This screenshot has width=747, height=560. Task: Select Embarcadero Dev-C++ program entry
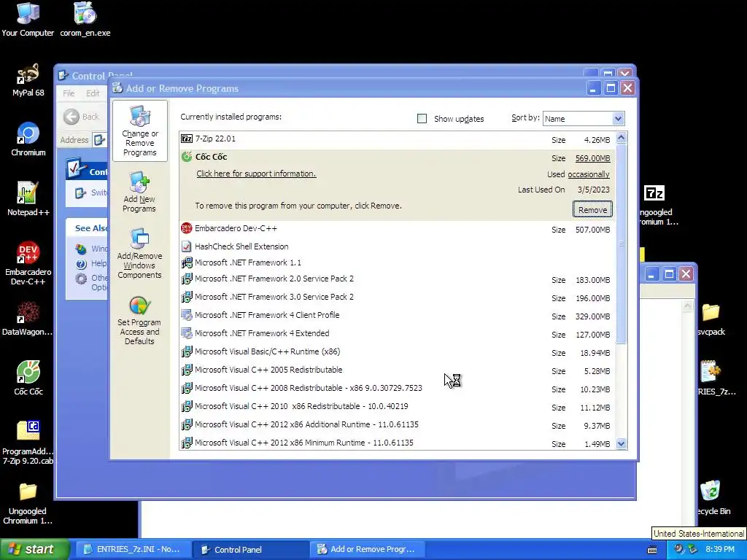tap(398, 229)
